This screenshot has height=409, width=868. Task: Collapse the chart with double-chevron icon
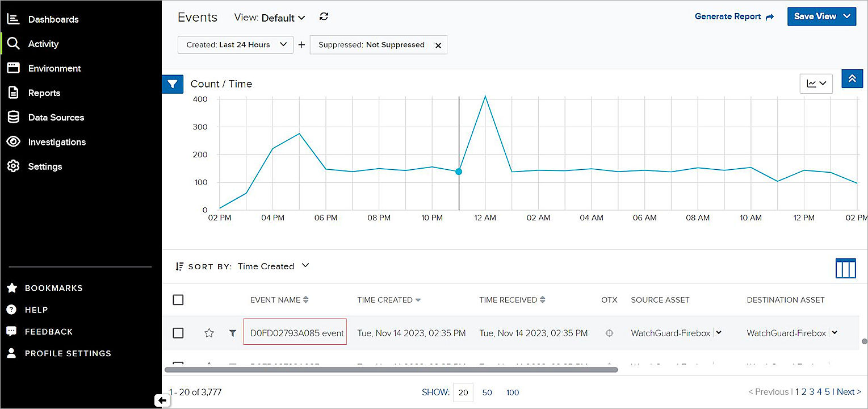[x=852, y=80]
